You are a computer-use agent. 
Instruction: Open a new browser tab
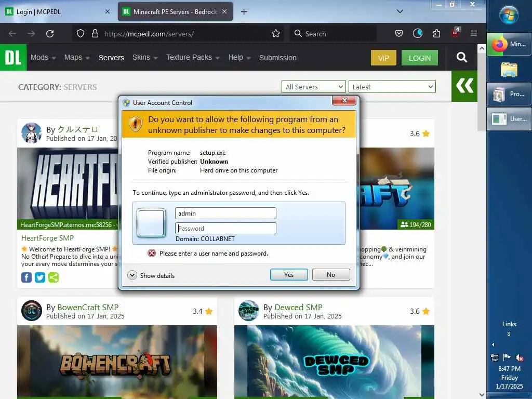(x=244, y=12)
